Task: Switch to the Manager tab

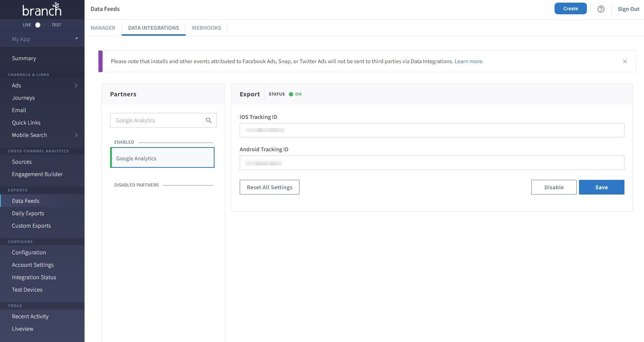Action: point(103,28)
